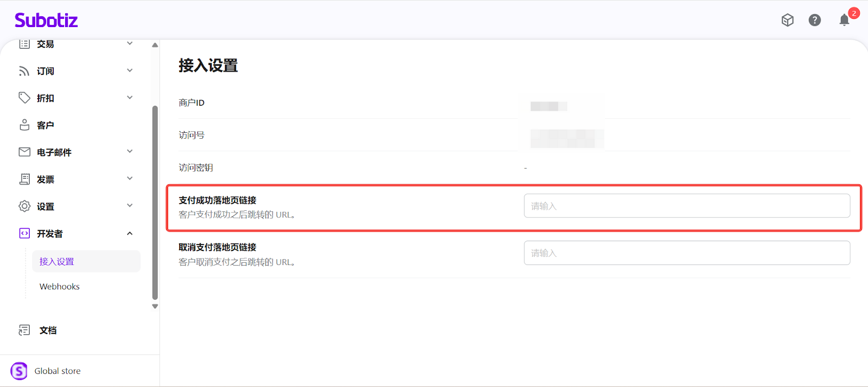Screen dimensions: 868x387
Task: Open the 客户 menu item
Action: pyautogui.click(x=46, y=125)
